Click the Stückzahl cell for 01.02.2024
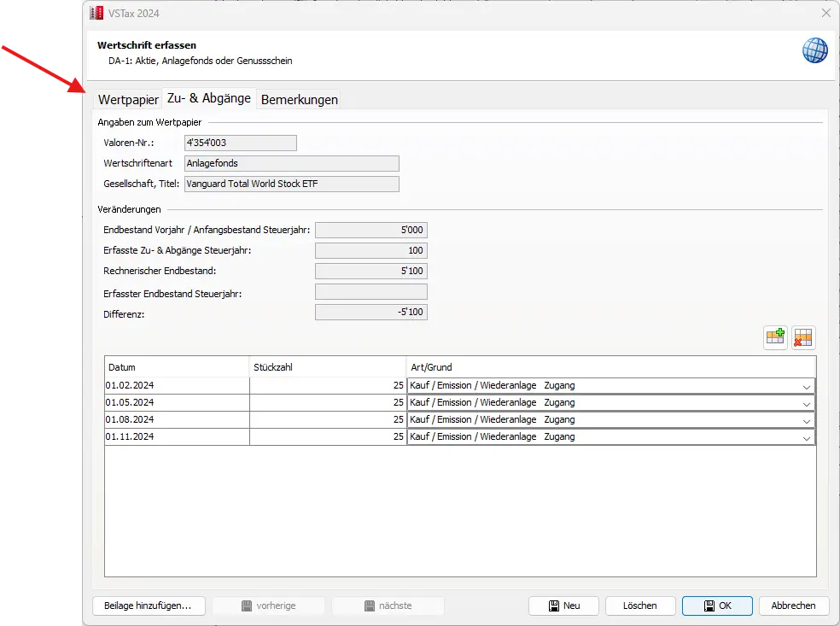This screenshot has height=626, width=840. (x=328, y=386)
